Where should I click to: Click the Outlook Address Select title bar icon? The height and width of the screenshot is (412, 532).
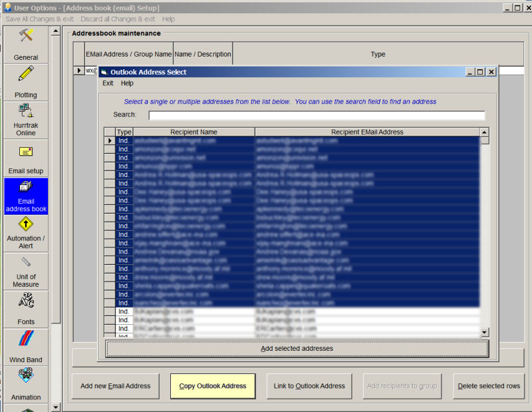[104, 72]
